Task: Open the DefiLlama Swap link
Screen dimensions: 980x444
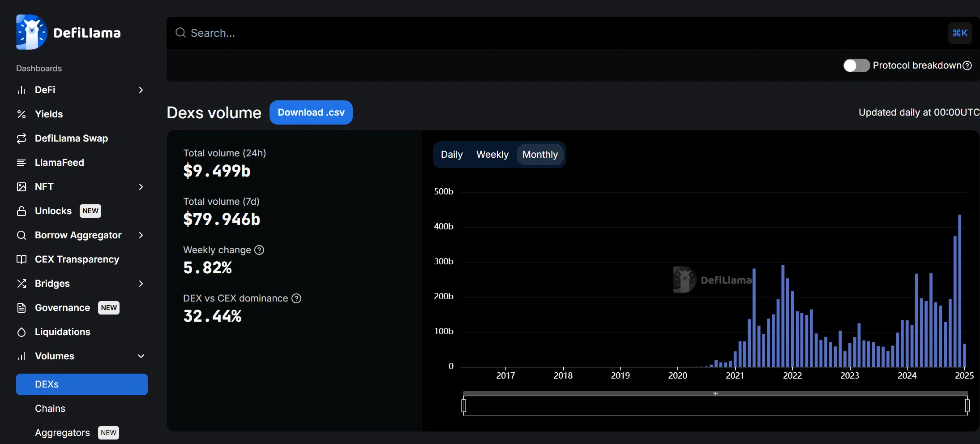Action: point(72,138)
